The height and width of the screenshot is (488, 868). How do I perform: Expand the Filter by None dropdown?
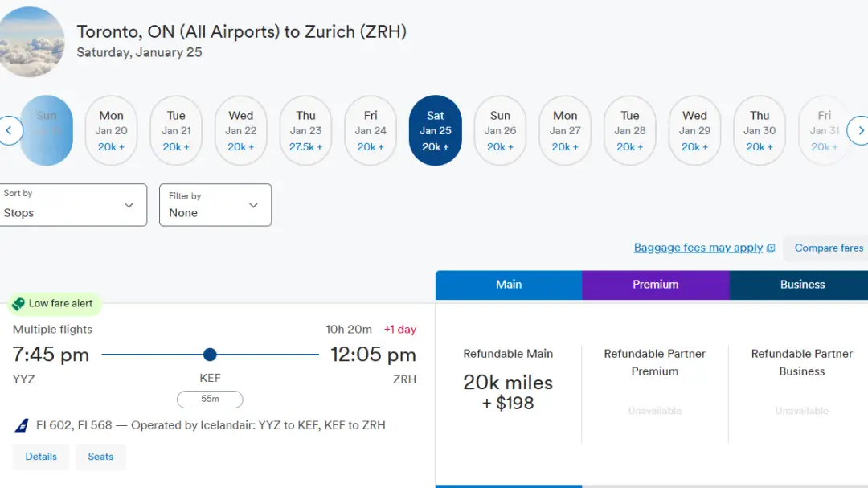[215, 205]
